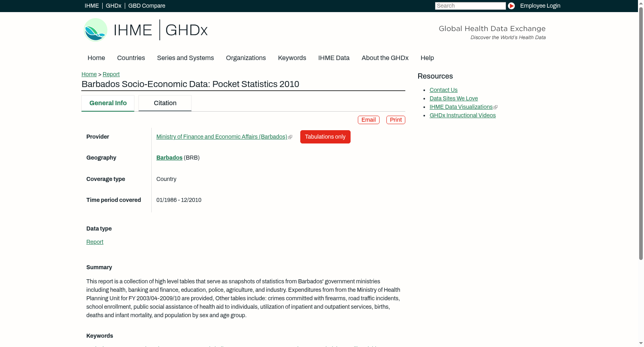Open GBD Compare in top bar
644x347 pixels.
147,6
